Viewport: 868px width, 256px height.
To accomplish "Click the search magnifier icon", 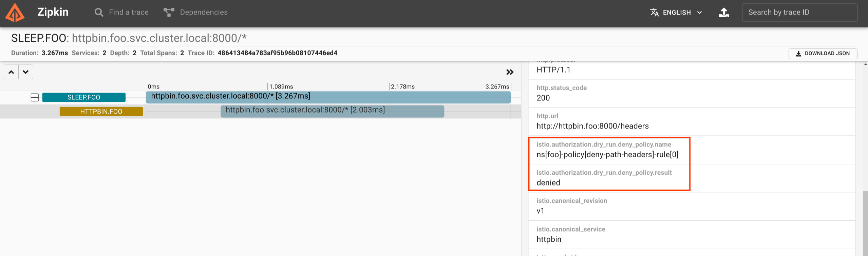I will point(99,13).
